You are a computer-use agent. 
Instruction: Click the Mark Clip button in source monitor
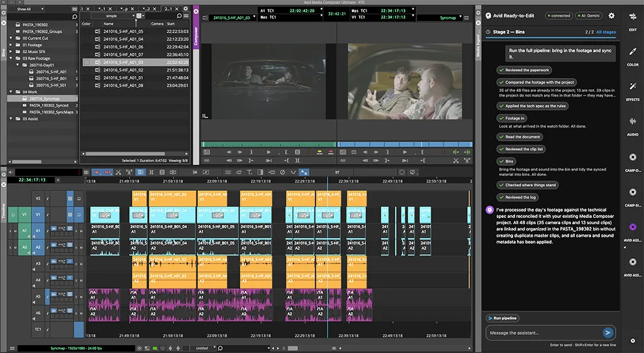[x=297, y=152]
